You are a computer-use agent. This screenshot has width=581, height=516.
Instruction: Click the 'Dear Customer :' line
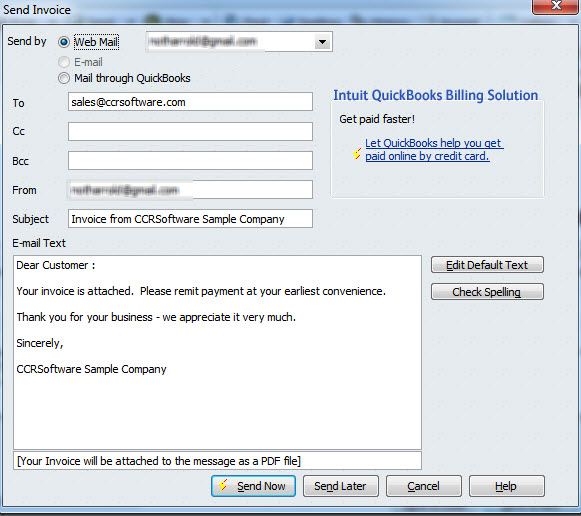click(56, 265)
